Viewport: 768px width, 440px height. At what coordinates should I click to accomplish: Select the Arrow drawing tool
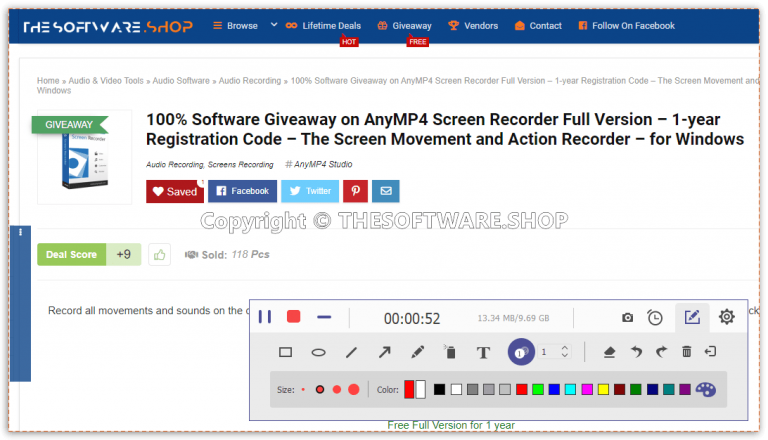pyautogui.click(x=384, y=352)
